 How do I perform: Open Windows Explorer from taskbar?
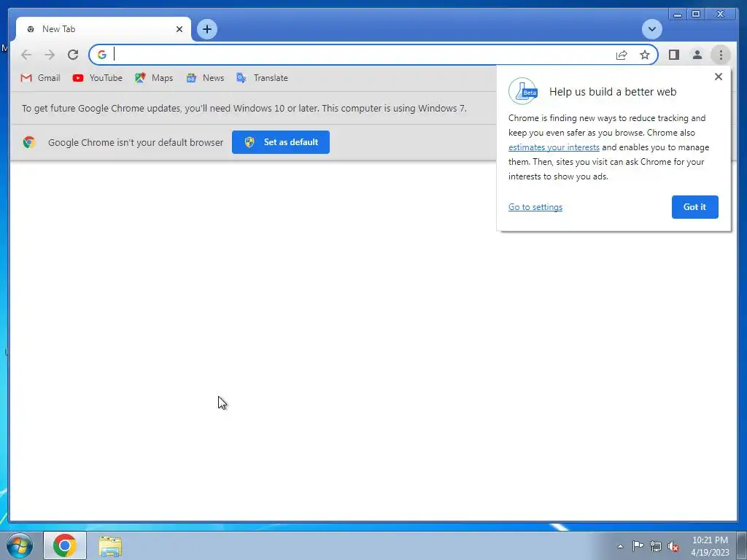tap(110, 545)
